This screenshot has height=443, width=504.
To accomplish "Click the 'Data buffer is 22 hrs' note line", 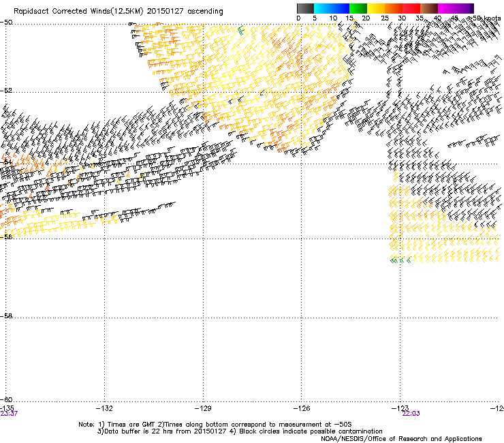I will 240,431.
